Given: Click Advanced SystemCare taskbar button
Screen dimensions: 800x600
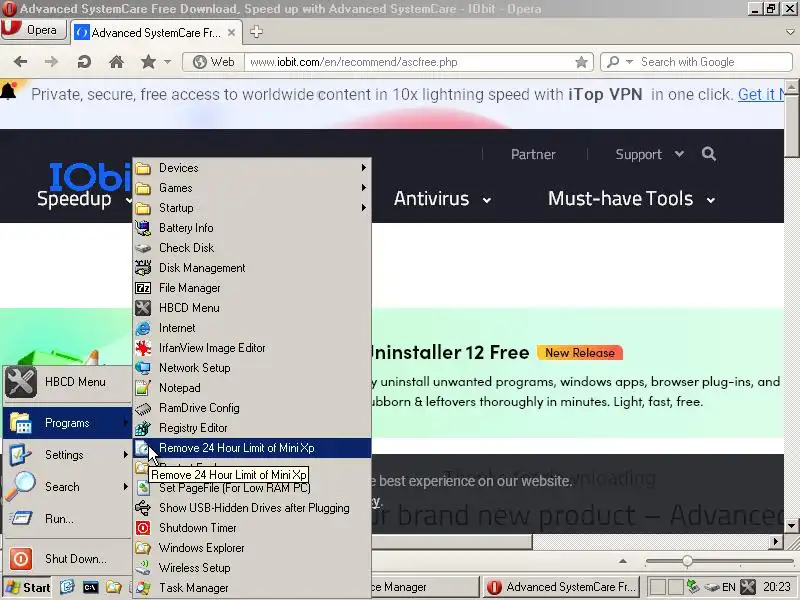Looking at the screenshot, I should click(x=561, y=587).
